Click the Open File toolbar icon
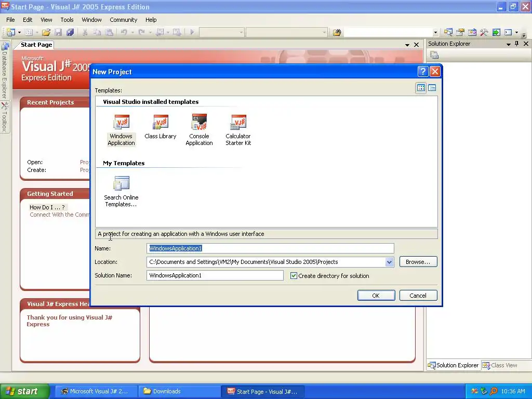The height and width of the screenshot is (399, 532). pyautogui.click(x=46, y=32)
